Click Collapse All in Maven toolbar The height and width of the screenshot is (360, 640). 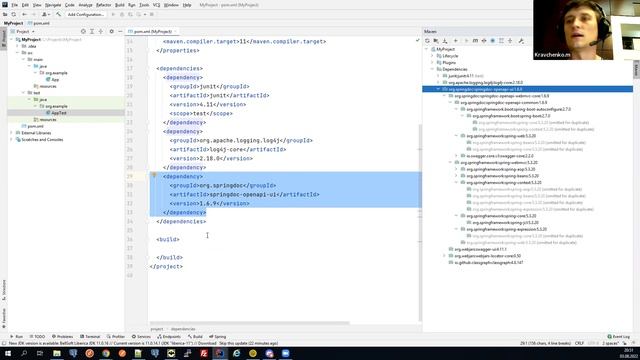click(x=510, y=41)
